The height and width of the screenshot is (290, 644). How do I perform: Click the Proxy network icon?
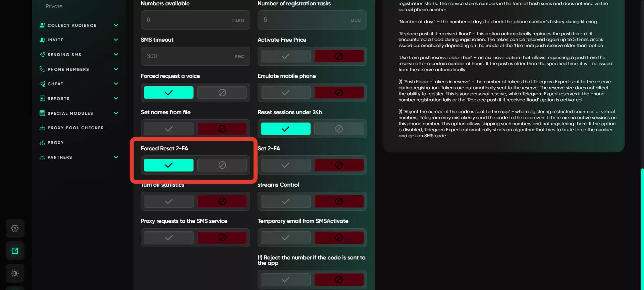[42, 142]
